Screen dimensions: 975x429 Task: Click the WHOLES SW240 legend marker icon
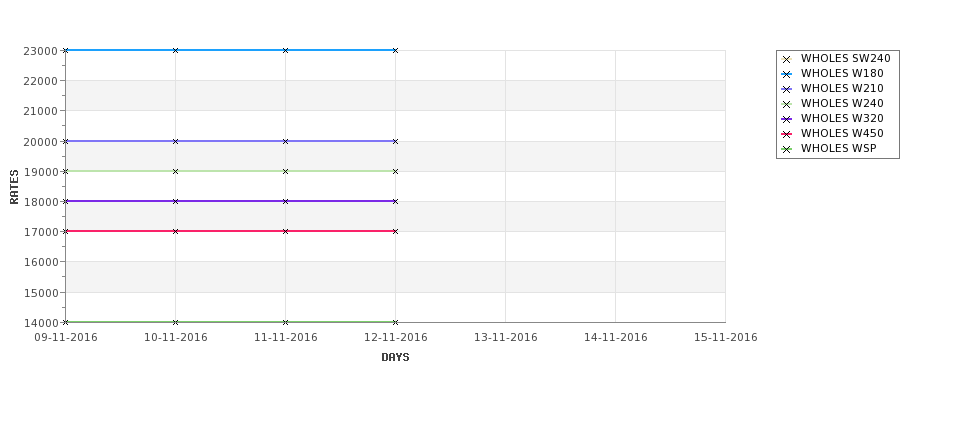coord(786,60)
